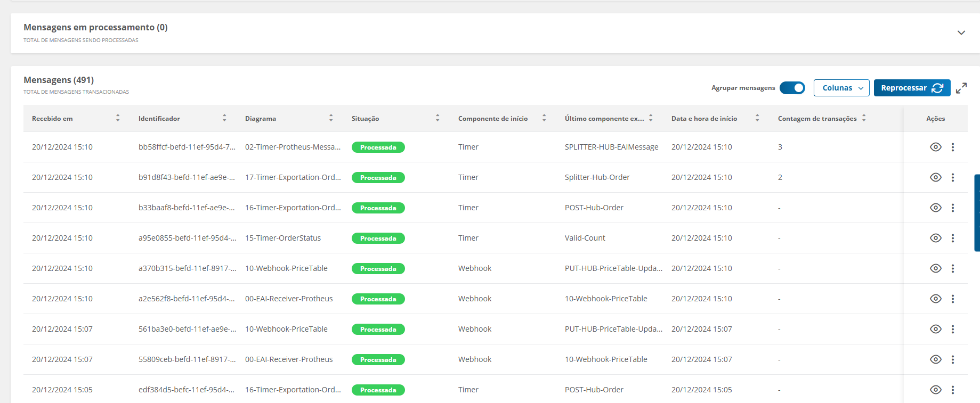Expand the messages table to fullscreen
This screenshot has height=403, width=980.
(x=961, y=88)
